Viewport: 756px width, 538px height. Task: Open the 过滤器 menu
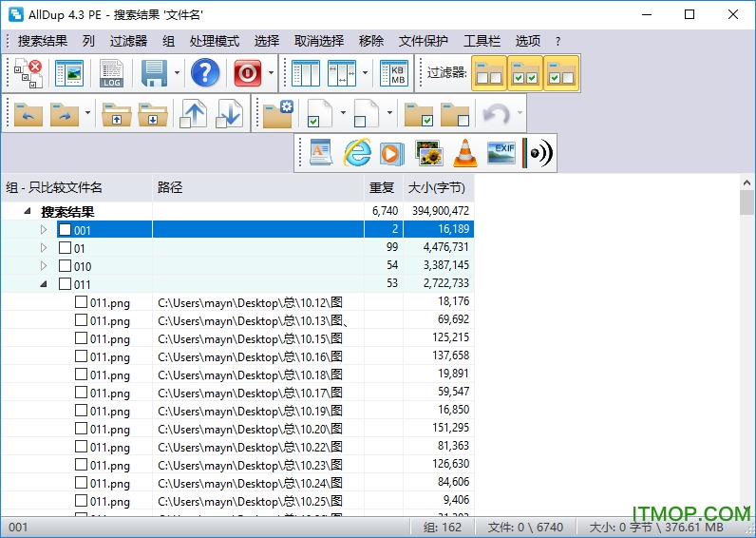(x=128, y=41)
